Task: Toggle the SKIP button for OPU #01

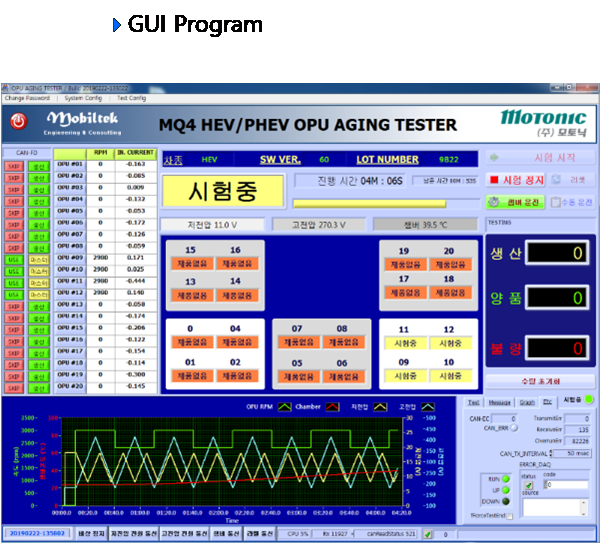Action: tap(14, 166)
